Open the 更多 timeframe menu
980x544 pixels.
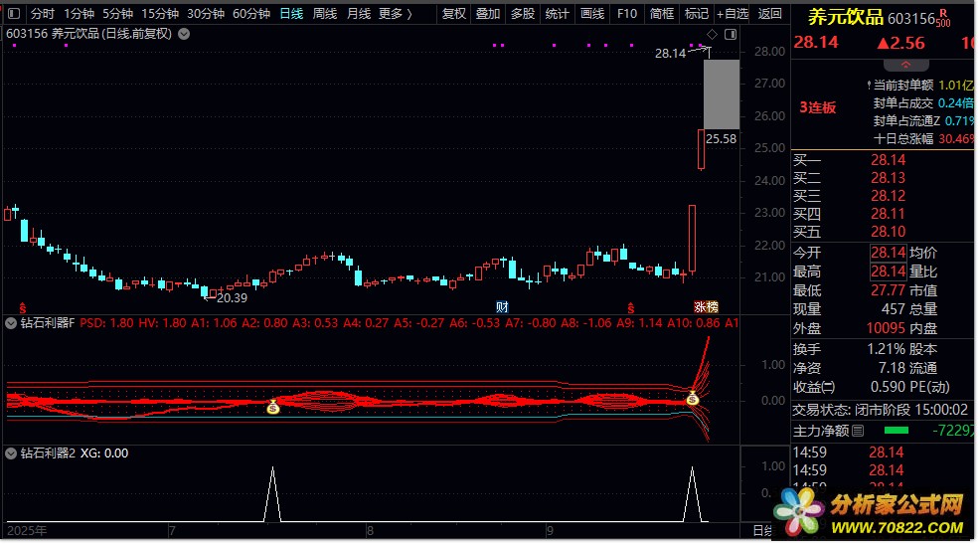point(395,14)
